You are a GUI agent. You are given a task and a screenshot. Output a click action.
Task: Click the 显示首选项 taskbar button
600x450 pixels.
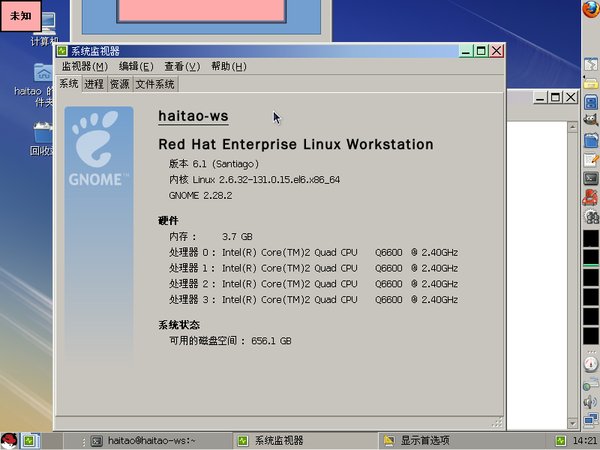(x=452, y=441)
